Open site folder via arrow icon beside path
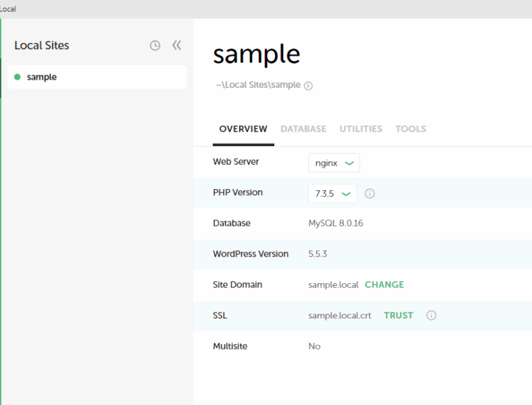The image size is (532, 405). coord(308,86)
